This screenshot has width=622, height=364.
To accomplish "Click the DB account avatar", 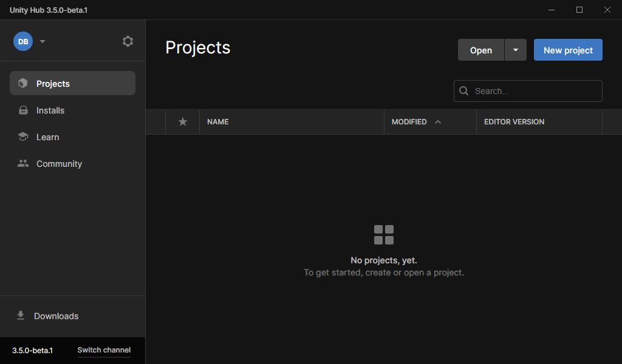I will (23, 41).
